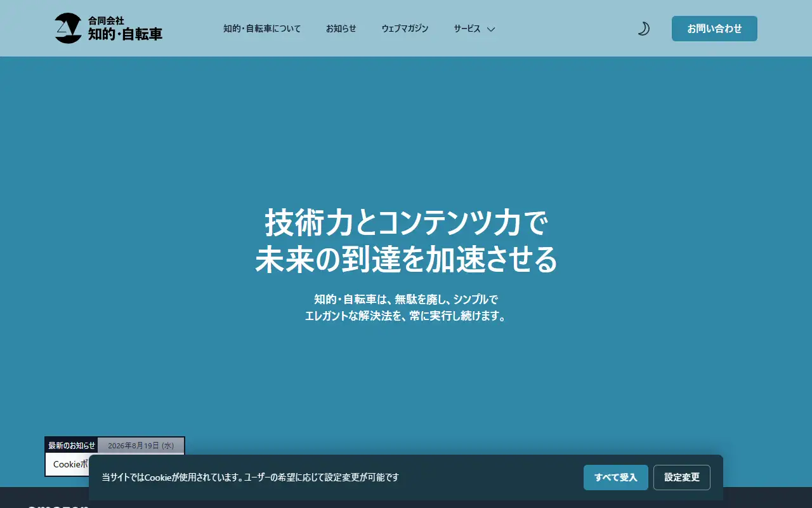Accept all cookies with すべて受入
Image resolution: width=812 pixels, height=508 pixels.
click(616, 478)
